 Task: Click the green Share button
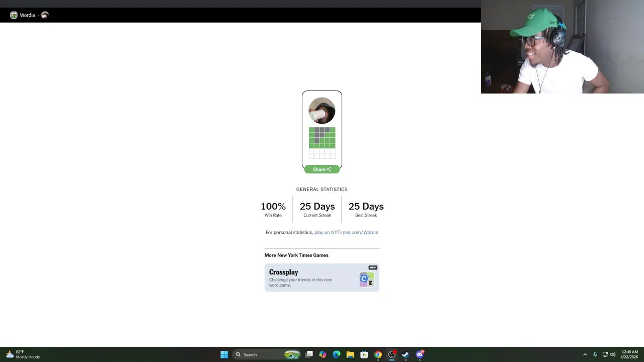pos(322,169)
